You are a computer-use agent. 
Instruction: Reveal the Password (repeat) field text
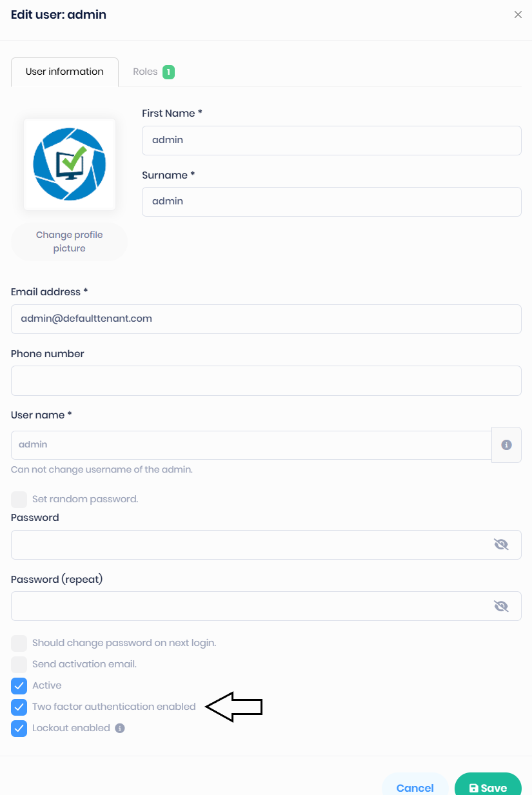(500, 606)
